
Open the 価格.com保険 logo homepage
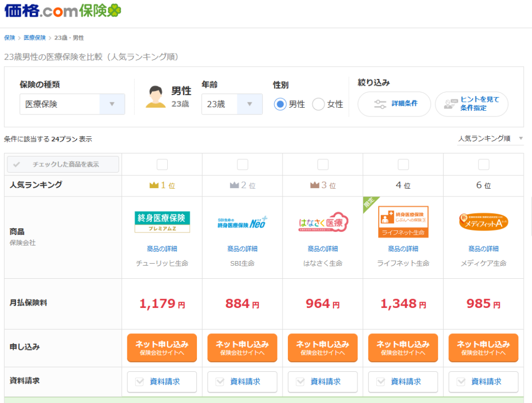pos(63,11)
